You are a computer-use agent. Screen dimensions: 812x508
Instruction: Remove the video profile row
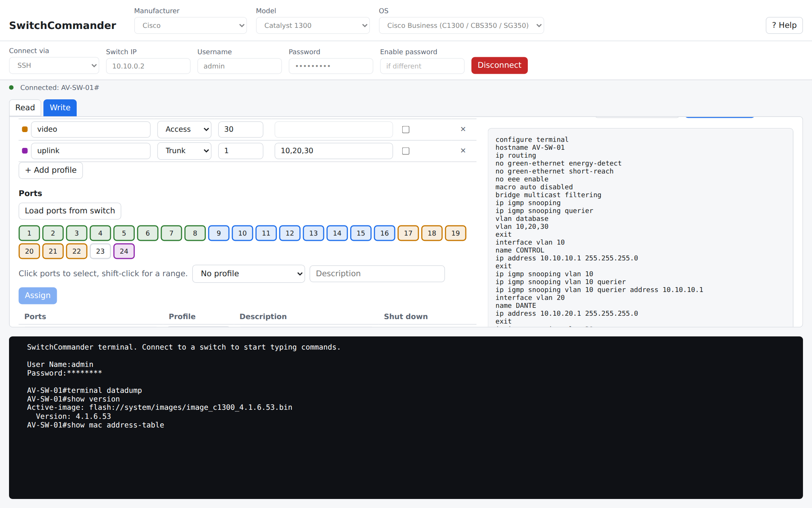[463, 129]
